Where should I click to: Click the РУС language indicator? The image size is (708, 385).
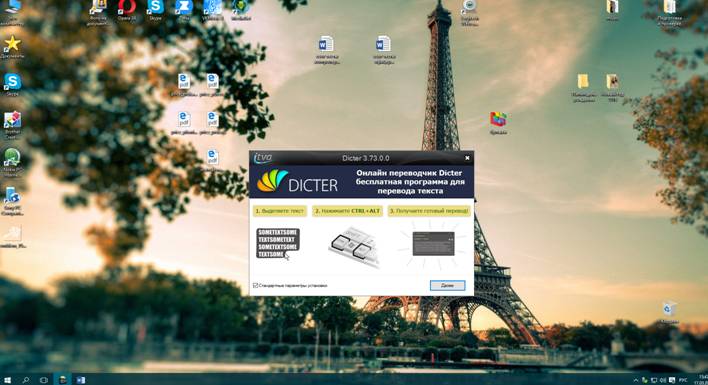tap(683, 380)
